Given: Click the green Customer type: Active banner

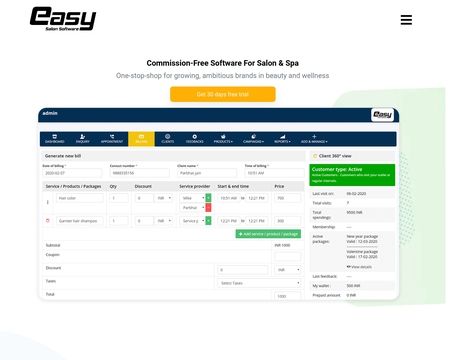Looking at the screenshot, I should click(x=352, y=175).
